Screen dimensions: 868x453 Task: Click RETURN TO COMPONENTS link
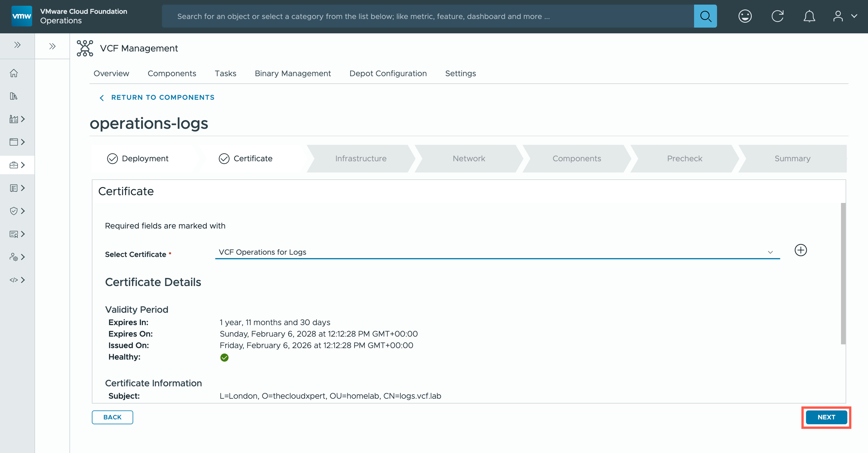[x=163, y=97]
